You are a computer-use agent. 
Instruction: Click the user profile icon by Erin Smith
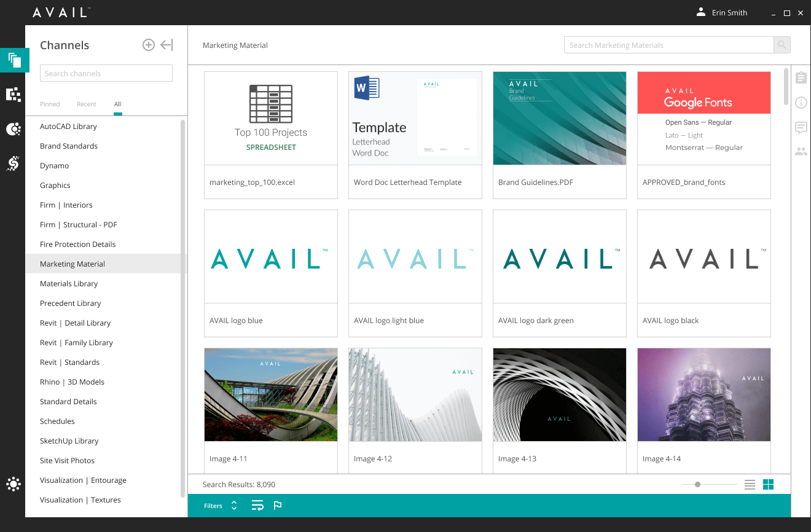[700, 12]
